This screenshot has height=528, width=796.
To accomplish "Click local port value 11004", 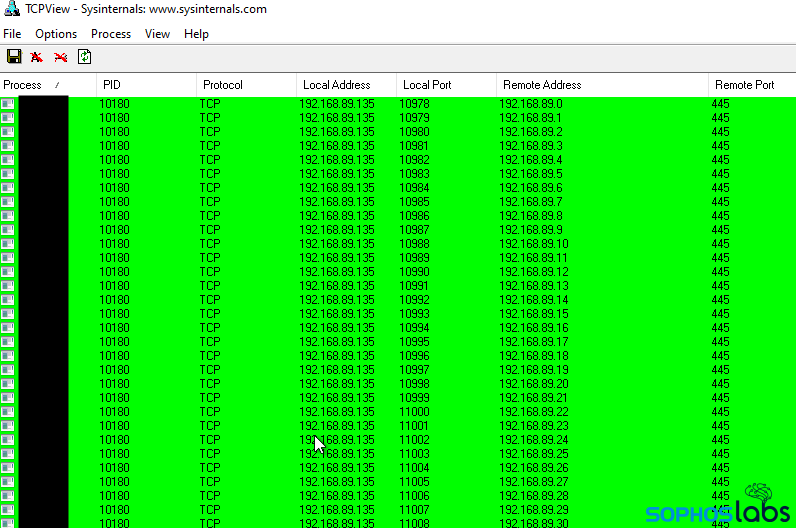I will click(414, 468).
